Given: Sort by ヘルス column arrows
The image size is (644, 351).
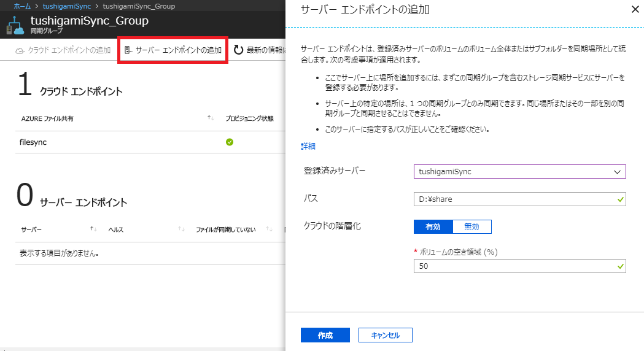Looking at the screenshot, I should 182,229.
